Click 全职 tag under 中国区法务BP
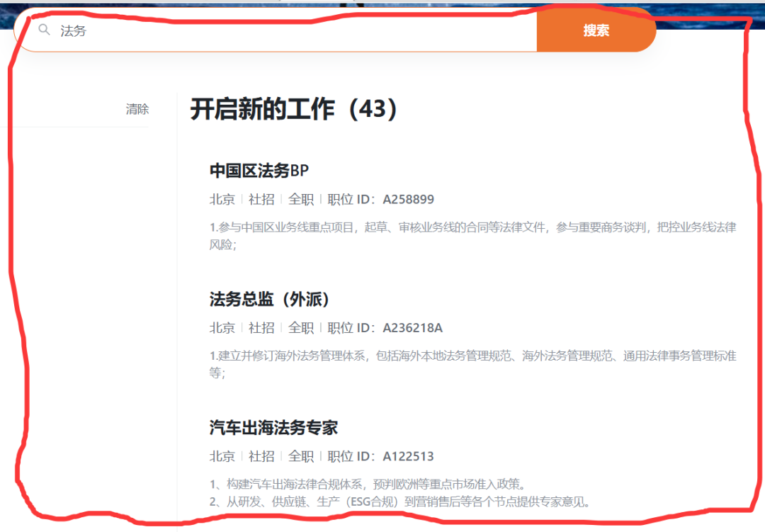Image resolution: width=765 pixels, height=532 pixels. point(301,200)
